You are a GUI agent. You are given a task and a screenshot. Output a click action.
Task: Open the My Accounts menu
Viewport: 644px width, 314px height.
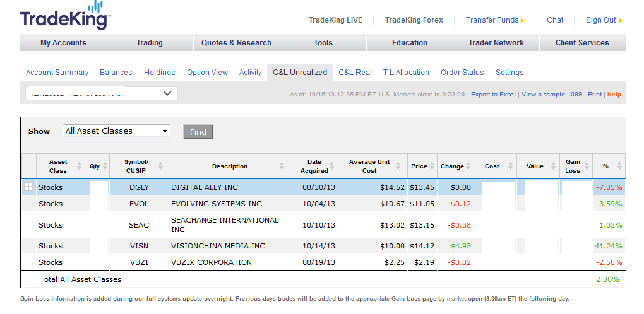[63, 43]
